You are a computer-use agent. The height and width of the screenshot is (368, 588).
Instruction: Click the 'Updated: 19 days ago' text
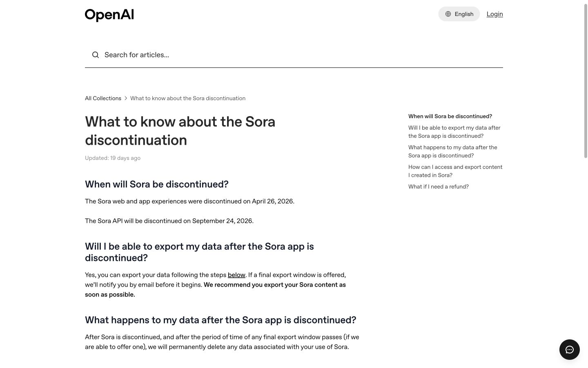point(113,158)
